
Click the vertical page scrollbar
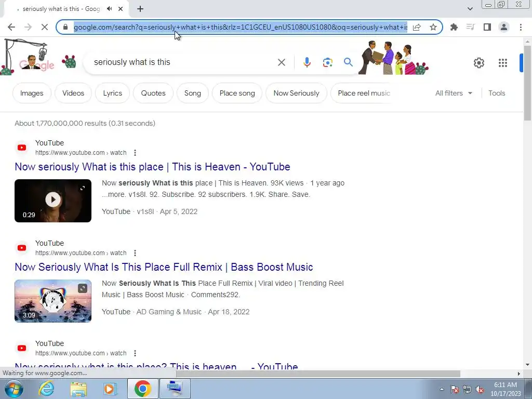click(527, 83)
